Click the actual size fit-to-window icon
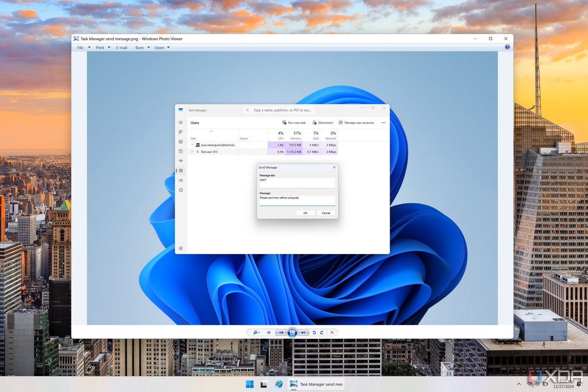This screenshot has height=392, width=588. (x=269, y=332)
